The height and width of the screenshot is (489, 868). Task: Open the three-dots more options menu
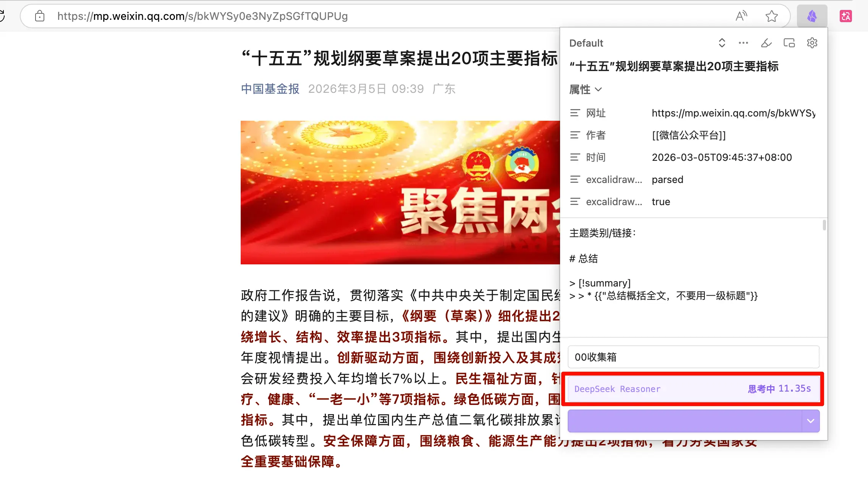pyautogui.click(x=743, y=43)
